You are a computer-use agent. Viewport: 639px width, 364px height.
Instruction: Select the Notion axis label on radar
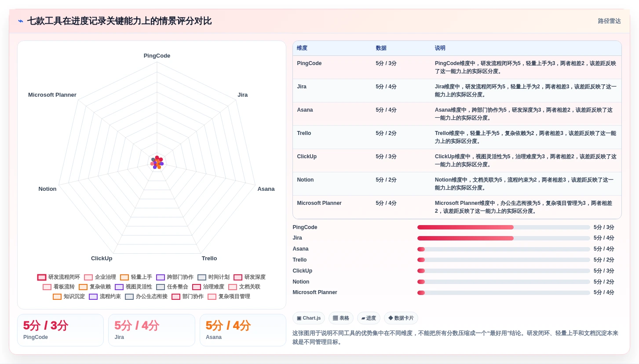point(47,189)
